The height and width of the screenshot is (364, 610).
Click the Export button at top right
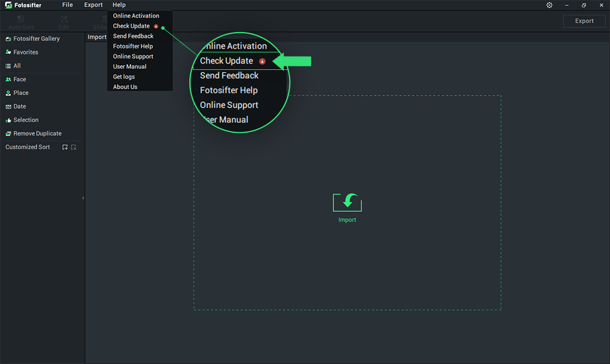584,21
